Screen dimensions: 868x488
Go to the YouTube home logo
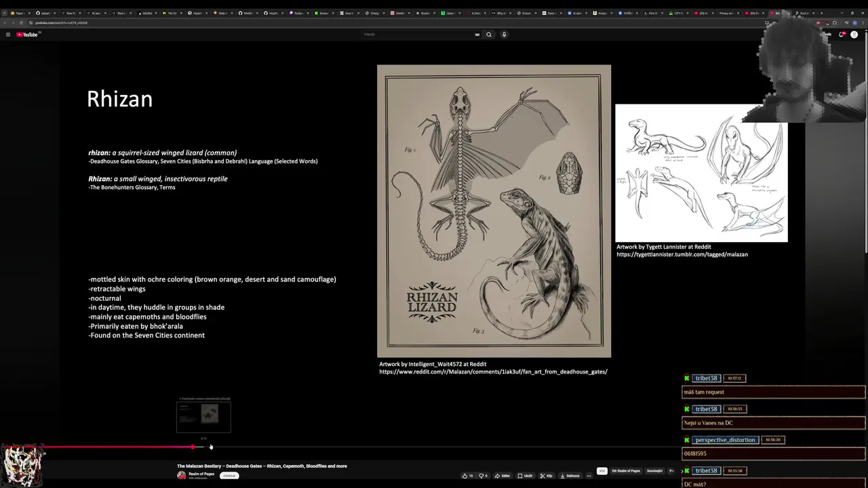28,35
